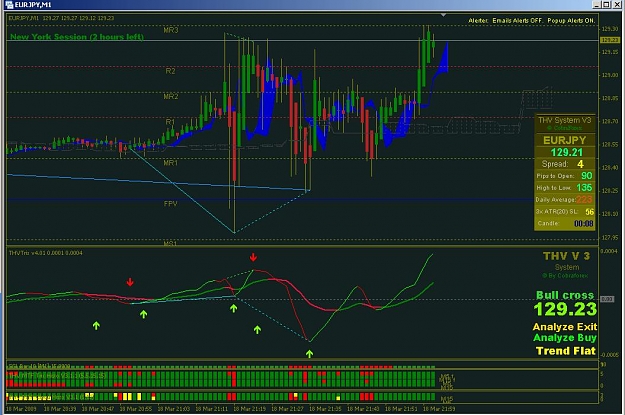The height and width of the screenshot is (415, 625).
Task: Click the R1 pivot level label
Action: (170, 122)
